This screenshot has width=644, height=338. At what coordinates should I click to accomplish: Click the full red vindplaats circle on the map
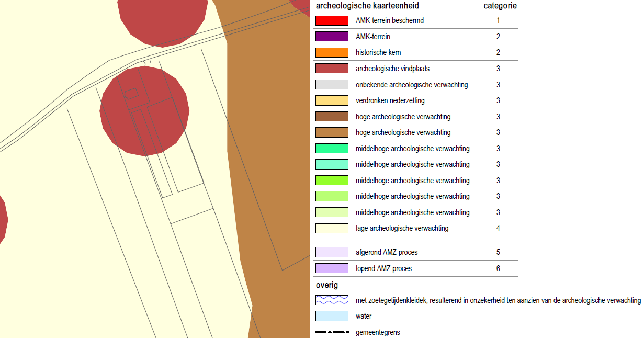coord(144,111)
